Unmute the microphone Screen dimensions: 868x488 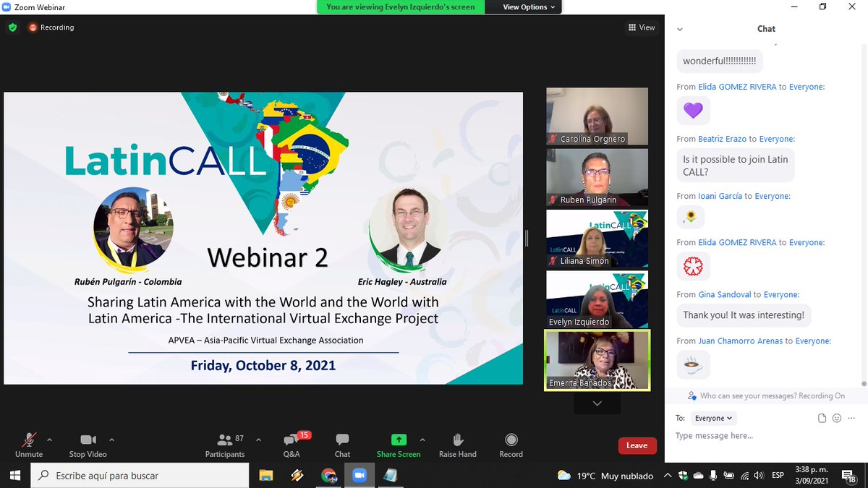tap(29, 445)
